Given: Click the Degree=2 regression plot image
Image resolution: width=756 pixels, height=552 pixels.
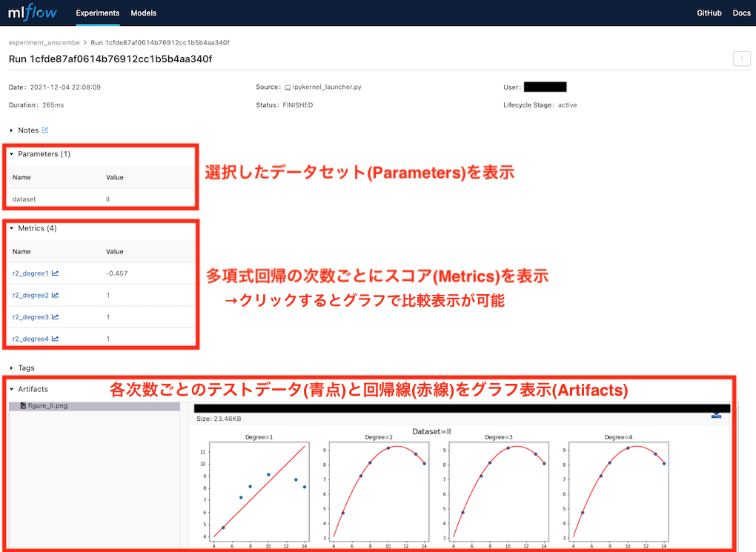Looking at the screenshot, I should (379, 492).
